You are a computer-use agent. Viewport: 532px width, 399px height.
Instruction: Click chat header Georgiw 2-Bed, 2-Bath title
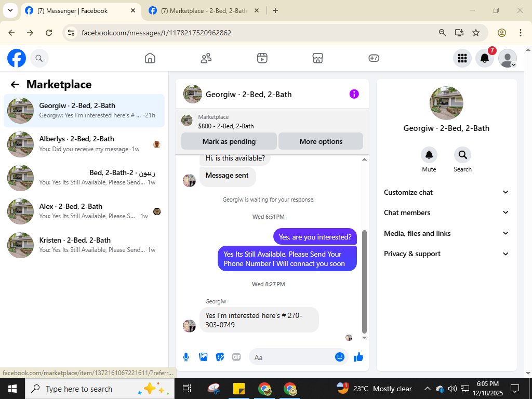pos(249,95)
